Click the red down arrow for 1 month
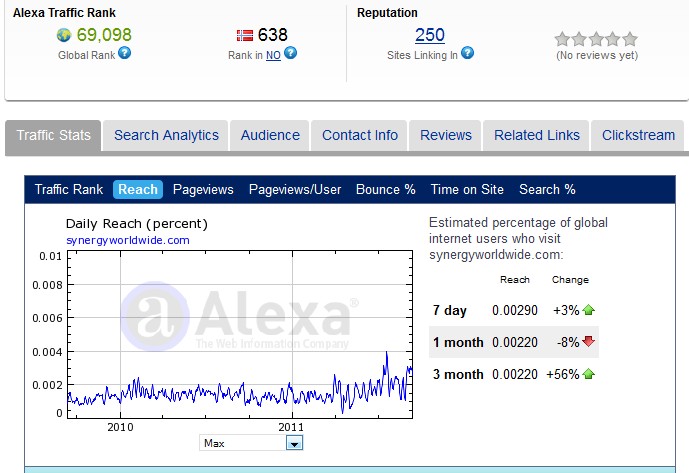The image size is (689, 473). (x=588, y=341)
